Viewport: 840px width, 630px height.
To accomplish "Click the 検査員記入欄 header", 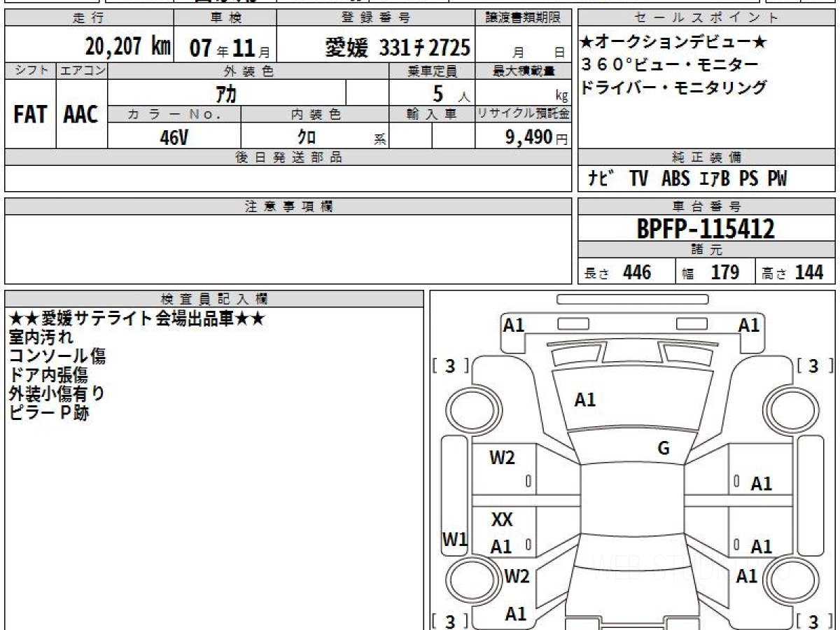I will pos(214,299).
